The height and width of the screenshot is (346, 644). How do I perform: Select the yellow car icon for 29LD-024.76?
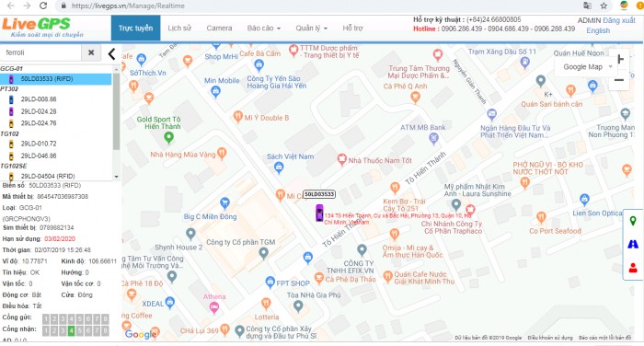click(x=11, y=123)
